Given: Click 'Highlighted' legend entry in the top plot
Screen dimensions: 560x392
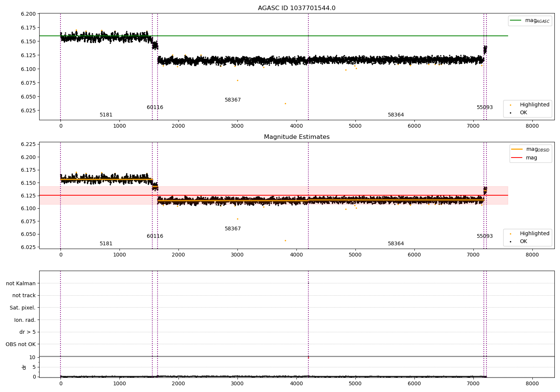Looking at the screenshot, I should (x=530, y=105).
